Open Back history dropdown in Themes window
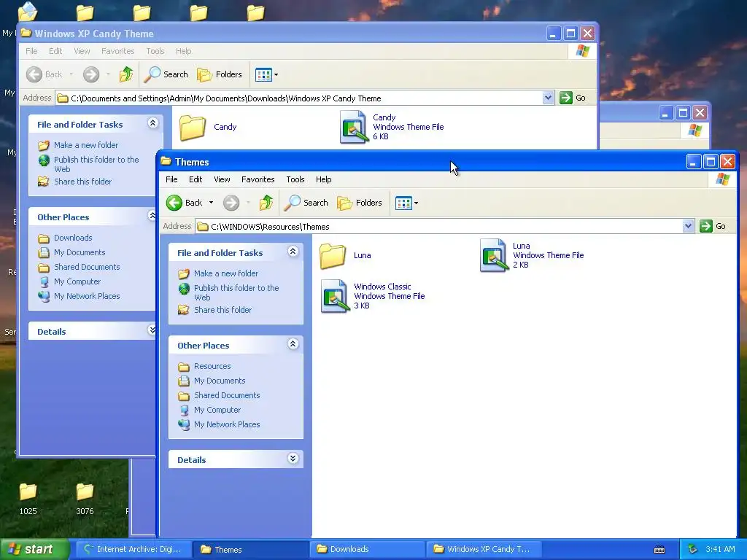The width and height of the screenshot is (747, 560). coord(211,203)
